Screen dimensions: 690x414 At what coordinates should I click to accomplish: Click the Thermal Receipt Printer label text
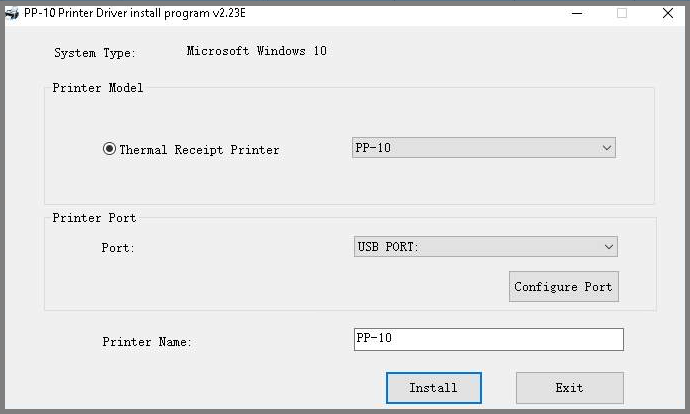(x=199, y=150)
